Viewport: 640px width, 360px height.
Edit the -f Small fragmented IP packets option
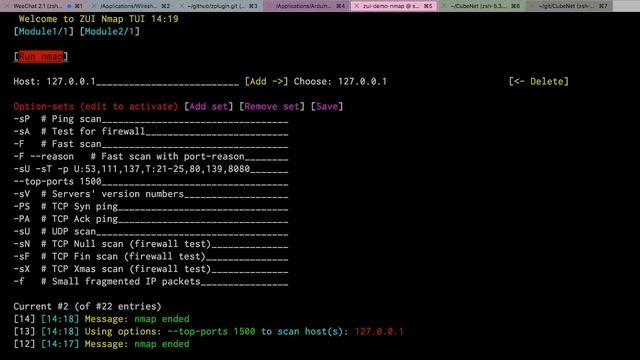(151, 282)
